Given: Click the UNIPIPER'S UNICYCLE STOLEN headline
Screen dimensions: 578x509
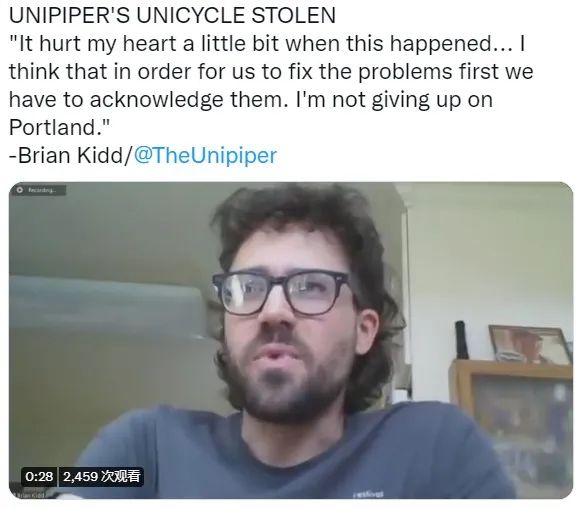Looking at the screenshot, I should pyautogui.click(x=172, y=15).
